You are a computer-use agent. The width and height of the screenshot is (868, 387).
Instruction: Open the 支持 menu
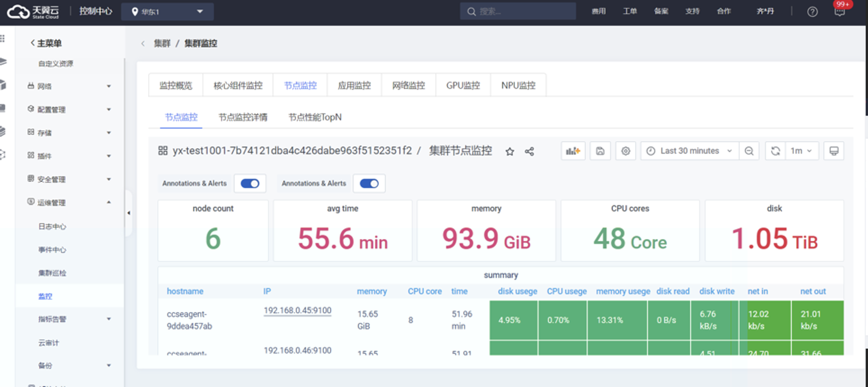693,12
